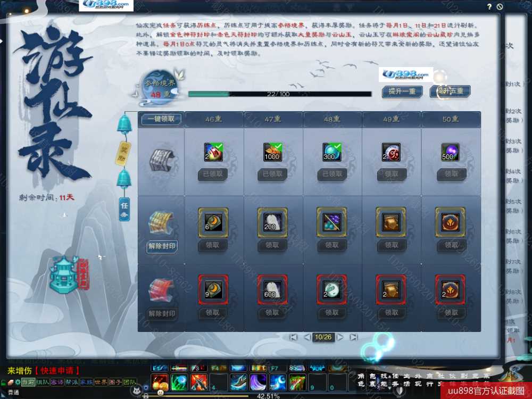The image size is (532, 399).
Task: Switch to the 任务 tab
Action: point(124,209)
